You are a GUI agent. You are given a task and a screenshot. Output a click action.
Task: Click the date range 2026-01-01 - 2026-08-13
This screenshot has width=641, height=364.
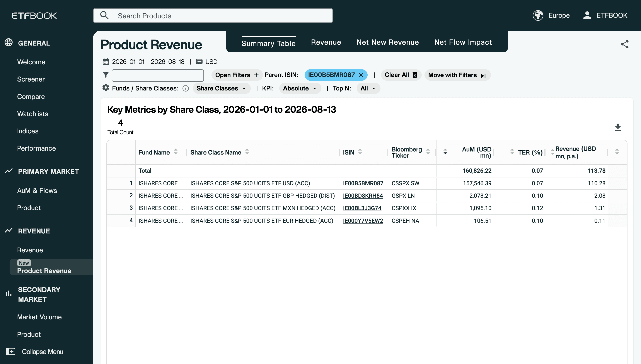click(148, 62)
